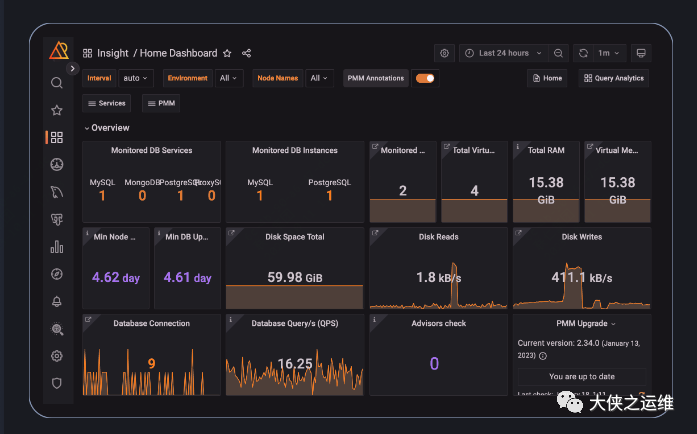Open the PostgreSQL elephant icon in sidebar
This screenshot has height=434, width=697.
pyautogui.click(x=56, y=219)
